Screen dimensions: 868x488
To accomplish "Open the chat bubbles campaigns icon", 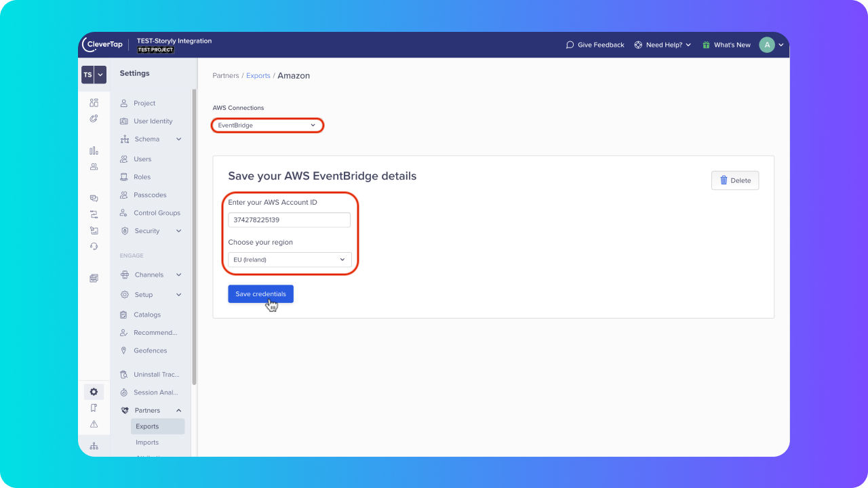I will point(94,199).
